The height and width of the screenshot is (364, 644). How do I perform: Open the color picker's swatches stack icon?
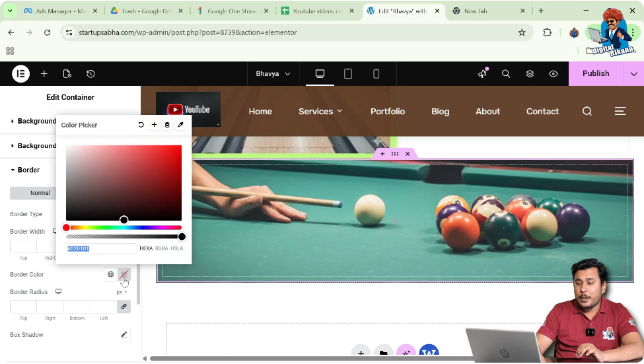click(x=167, y=125)
